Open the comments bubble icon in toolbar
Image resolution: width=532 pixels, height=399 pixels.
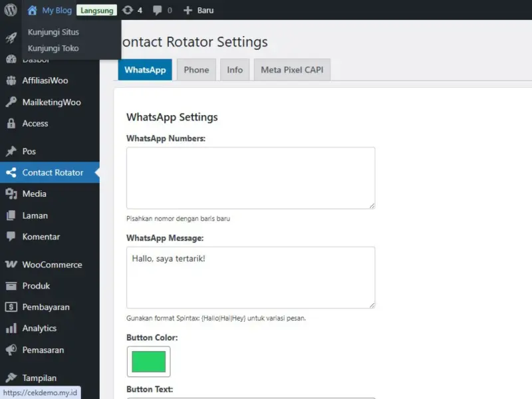[x=158, y=11]
